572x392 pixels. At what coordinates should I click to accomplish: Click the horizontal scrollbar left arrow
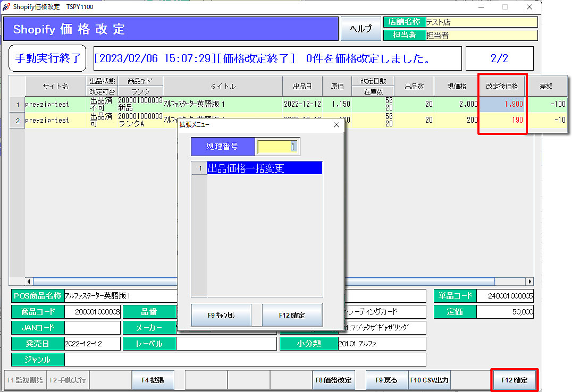(29, 281)
